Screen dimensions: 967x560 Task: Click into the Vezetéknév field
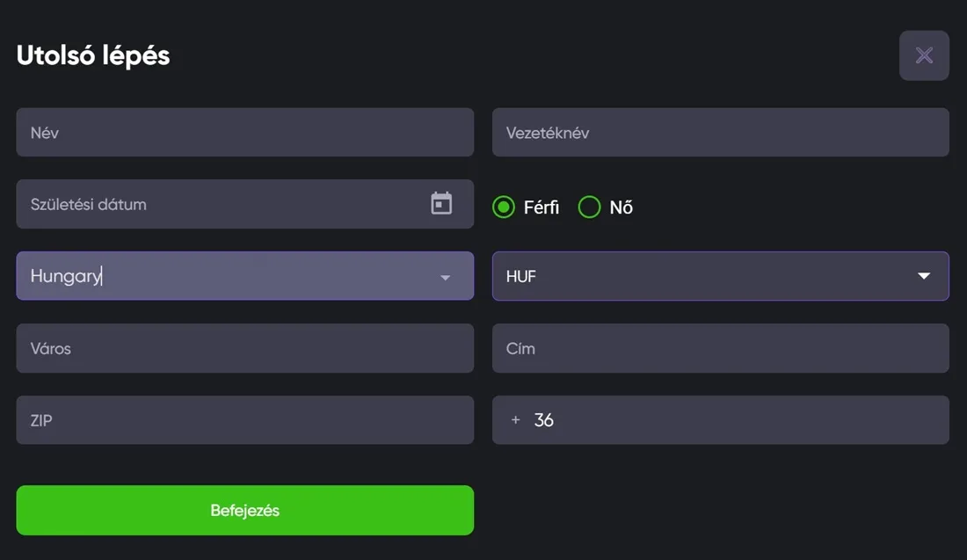[720, 133]
